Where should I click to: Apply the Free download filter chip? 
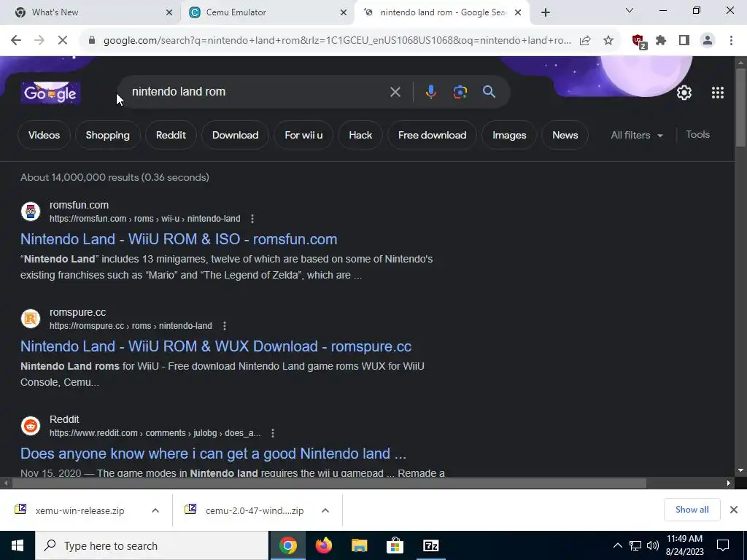coord(432,135)
